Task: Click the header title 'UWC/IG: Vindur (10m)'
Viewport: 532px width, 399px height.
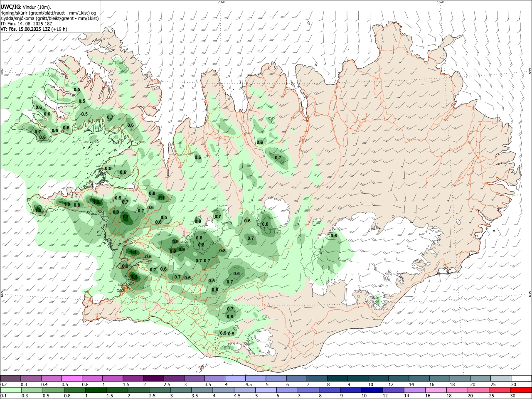Action: (x=25, y=7)
